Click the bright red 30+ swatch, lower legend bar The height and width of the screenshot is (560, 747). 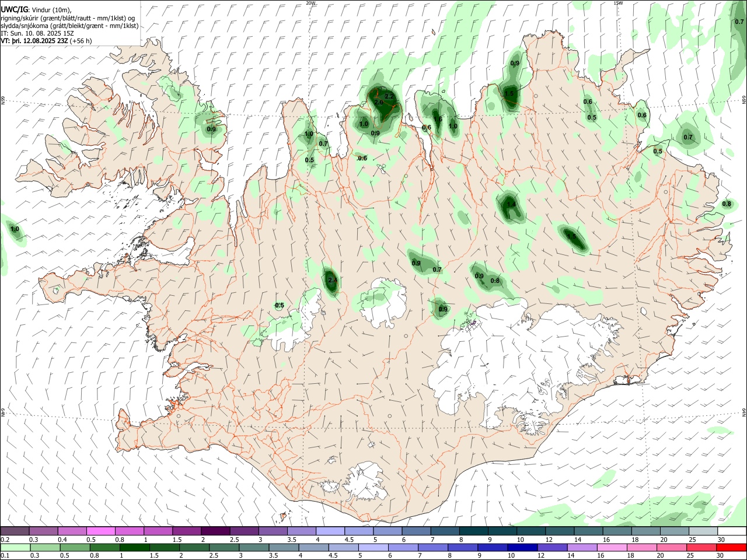(731, 548)
